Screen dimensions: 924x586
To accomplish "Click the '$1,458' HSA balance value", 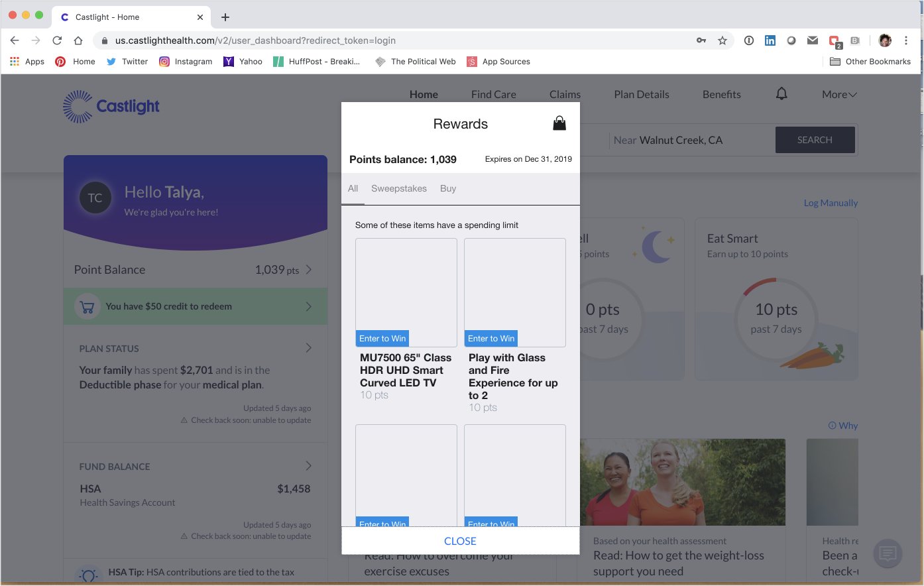I will 294,489.
